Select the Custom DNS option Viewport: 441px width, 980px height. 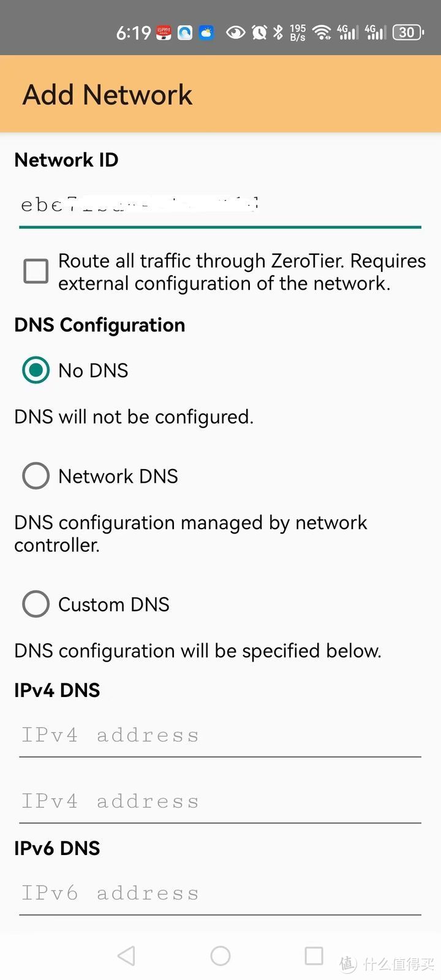[x=35, y=604]
